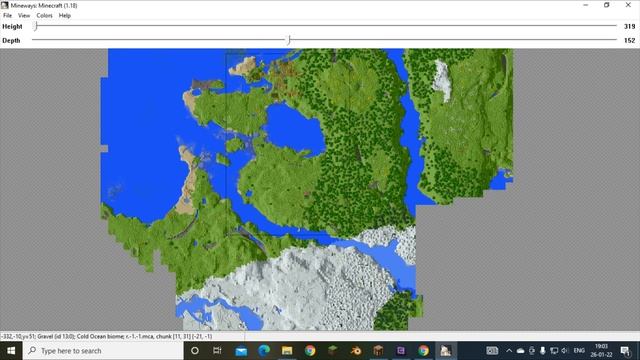Open the first Chrome icon on taskbar
640x360 pixels.
pos(310,351)
